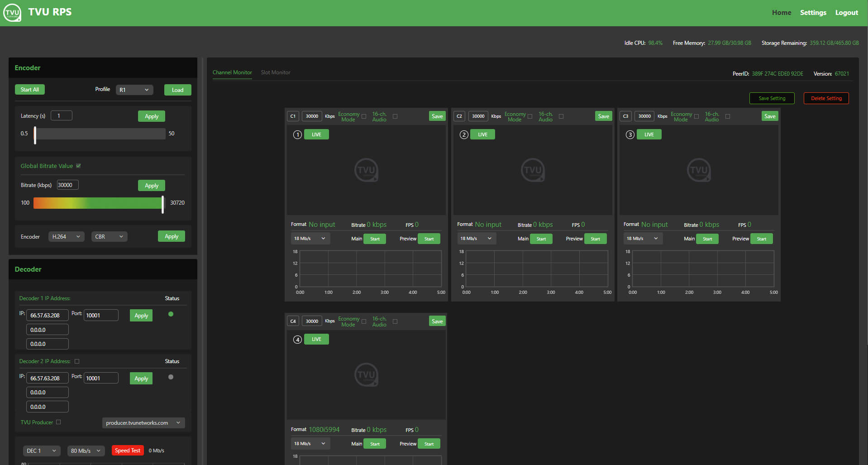Image resolution: width=868 pixels, height=465 pixels.
Task: Apply Decoder 1 IP address
Action: coord(141,316)
